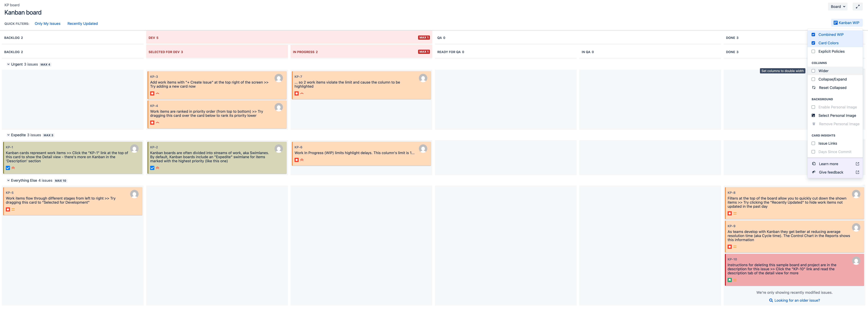This screenshot has height=314, width=868.
Task: Click assignee avatar on KP-7 card
Action: pyautogui.click(x=423, y=78)
